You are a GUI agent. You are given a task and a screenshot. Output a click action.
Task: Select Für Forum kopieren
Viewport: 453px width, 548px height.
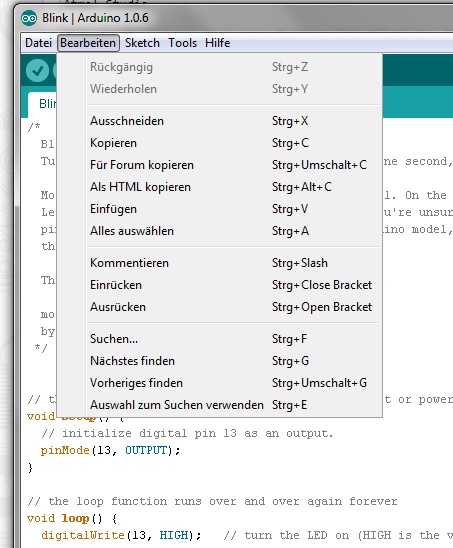click(x=233, y=165)
